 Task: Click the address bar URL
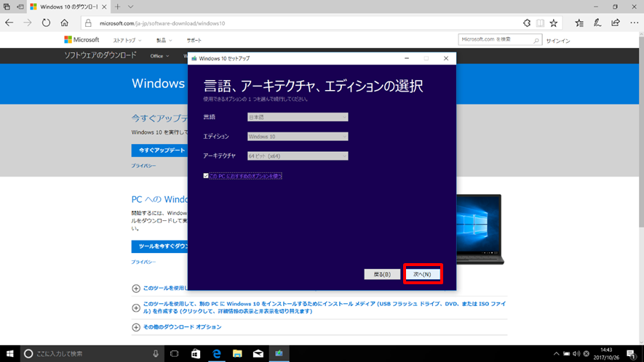[162, 23]
